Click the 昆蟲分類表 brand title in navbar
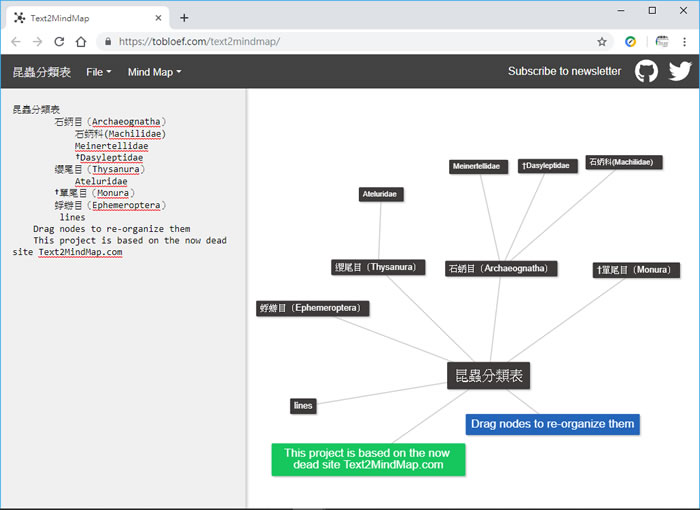The image size is (700, 510). tap(41, 72)
